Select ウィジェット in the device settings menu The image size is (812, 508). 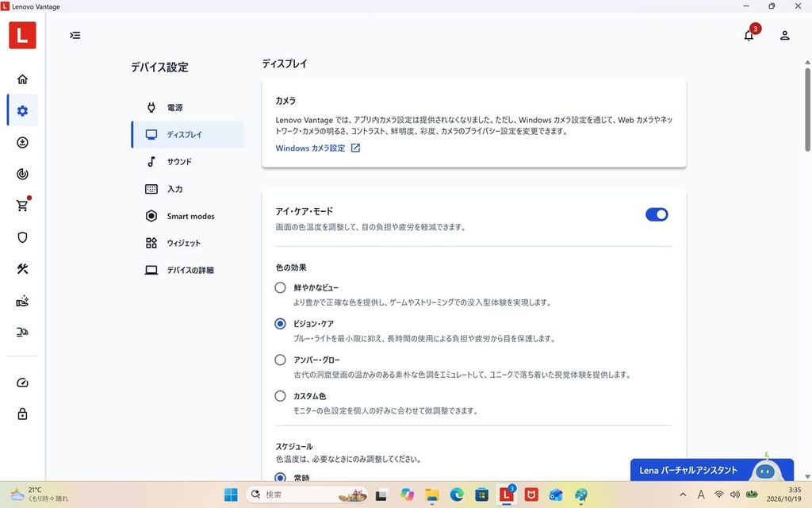point(187,243)
